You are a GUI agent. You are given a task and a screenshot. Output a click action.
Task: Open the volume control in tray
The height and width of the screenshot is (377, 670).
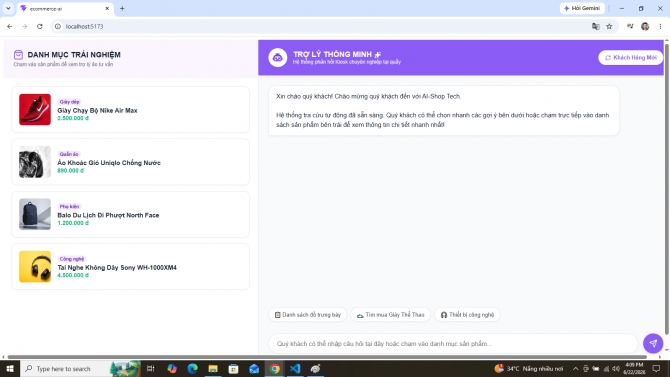(616, 368)
